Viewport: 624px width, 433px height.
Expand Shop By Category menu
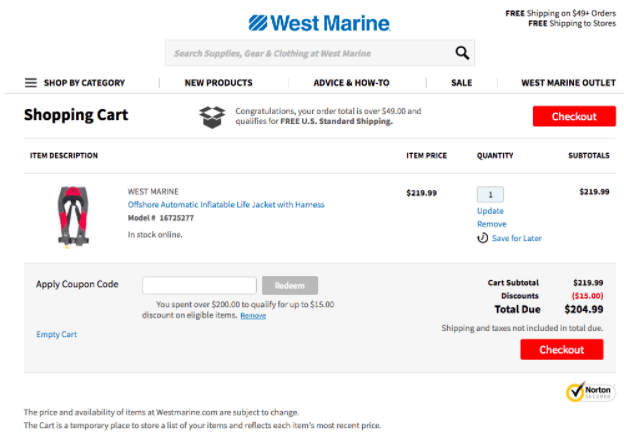(84, 83)
